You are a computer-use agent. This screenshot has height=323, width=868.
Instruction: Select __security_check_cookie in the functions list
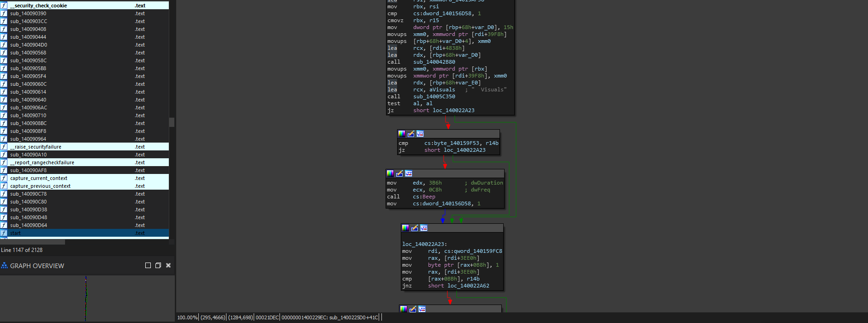[x=38, y=6]
